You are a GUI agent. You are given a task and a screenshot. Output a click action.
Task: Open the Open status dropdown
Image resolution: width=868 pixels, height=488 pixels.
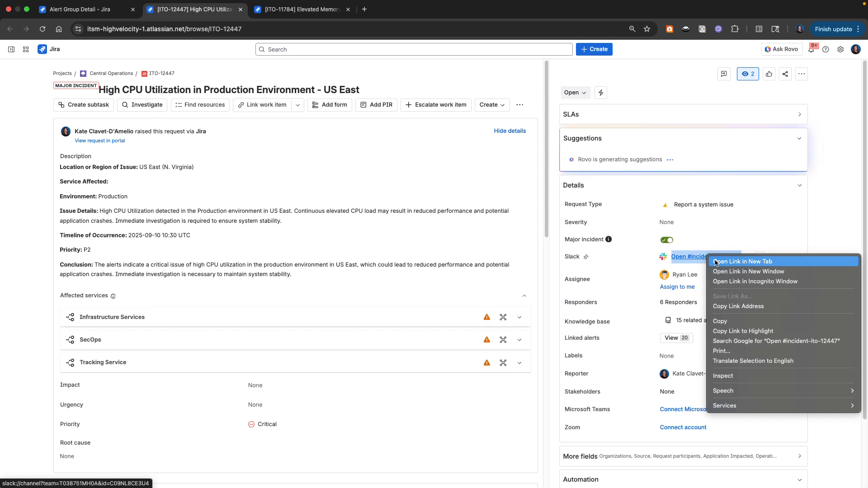[x=575, y=92]
